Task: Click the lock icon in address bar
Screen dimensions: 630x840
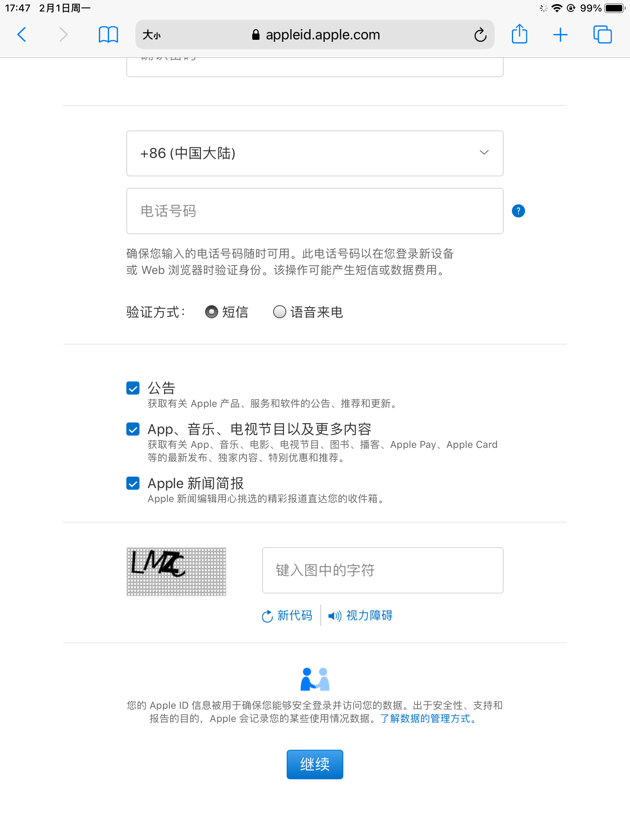Action: point(256,34)
